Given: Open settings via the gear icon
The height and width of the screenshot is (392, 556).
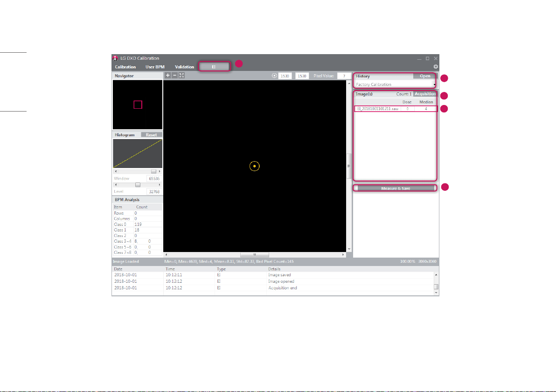Looking at the screenshot, I should coord(436,67).
